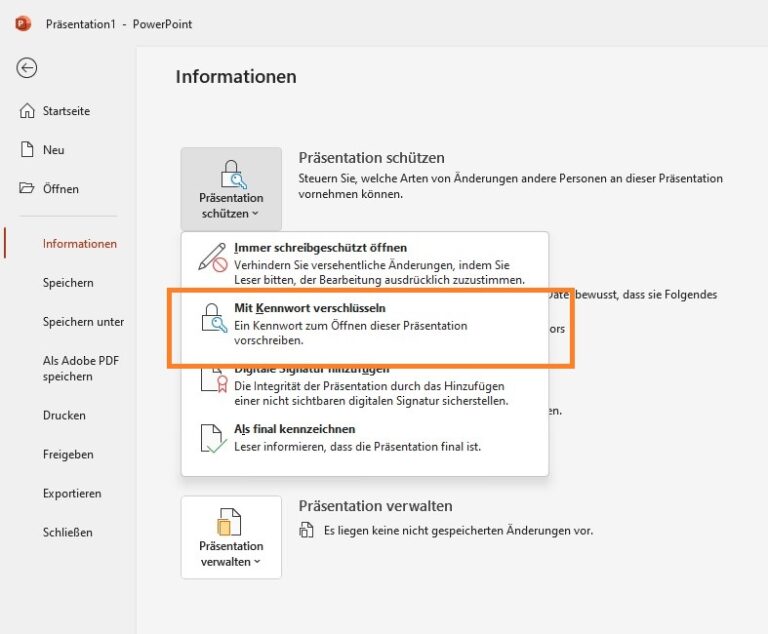Image resolution: width=768 pixels, height=634 pixels.
Task: Click the Als final kennzeichnen document icon
Action: [213, 438]
